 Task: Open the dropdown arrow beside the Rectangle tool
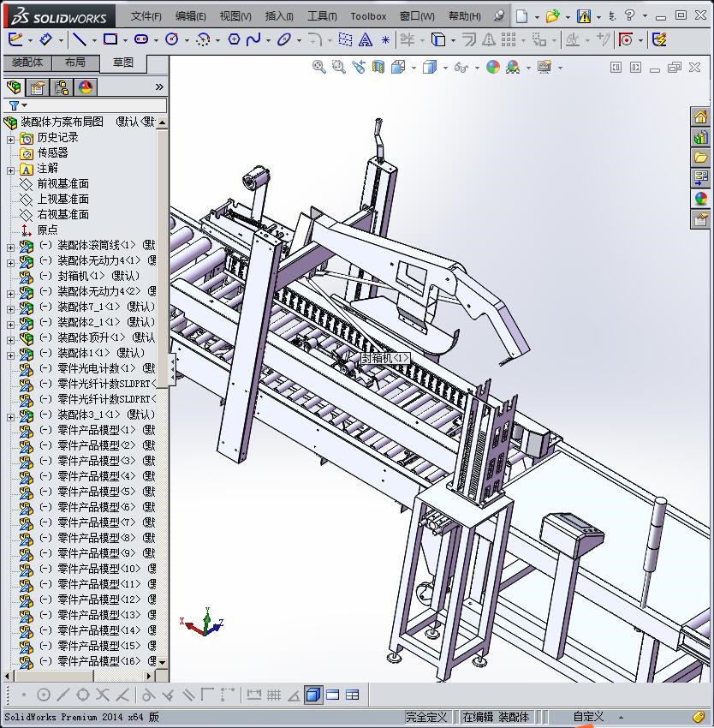[x=125, y=40]
